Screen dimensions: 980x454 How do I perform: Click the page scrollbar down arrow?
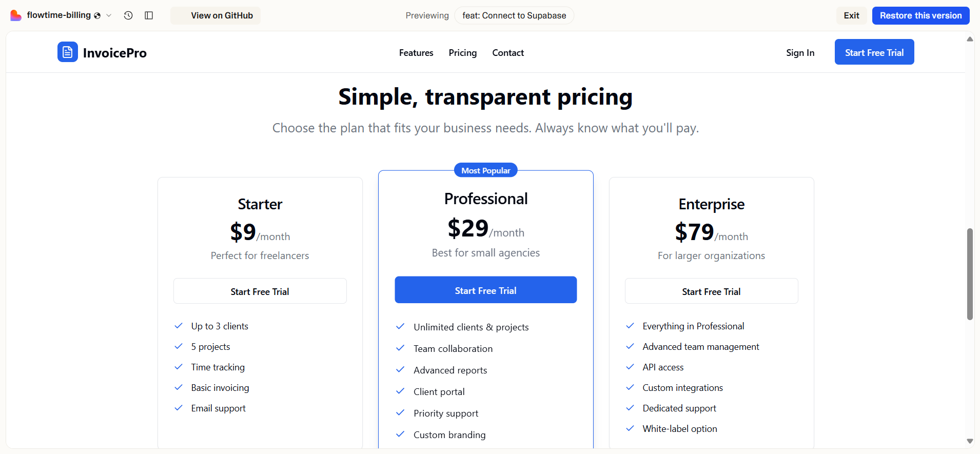click(x=970, y=441)
